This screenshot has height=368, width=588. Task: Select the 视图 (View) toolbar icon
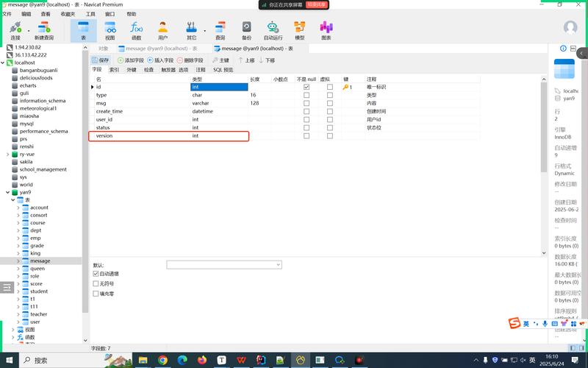click(x=110, y=29)
